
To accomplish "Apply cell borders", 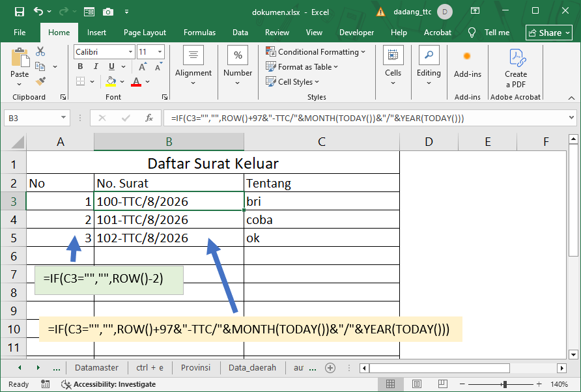I will point(80,81).
